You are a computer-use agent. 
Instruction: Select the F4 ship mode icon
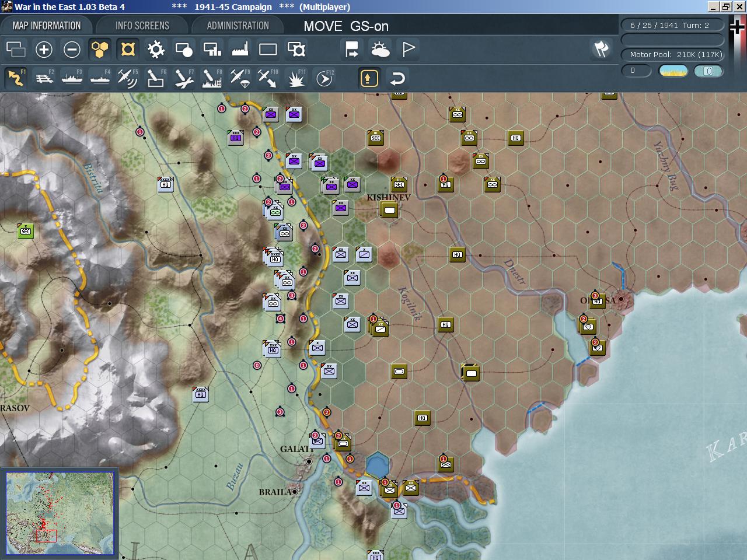click(100, 78)
